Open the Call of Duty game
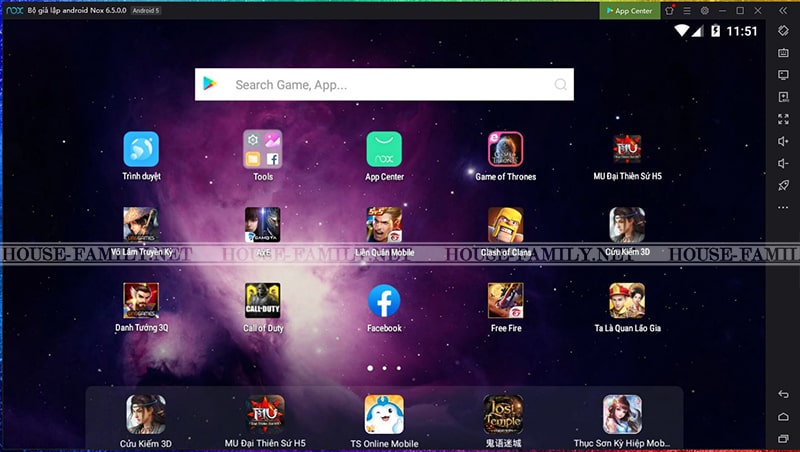The height and width of the screenshot is (452, 800). 263,300
